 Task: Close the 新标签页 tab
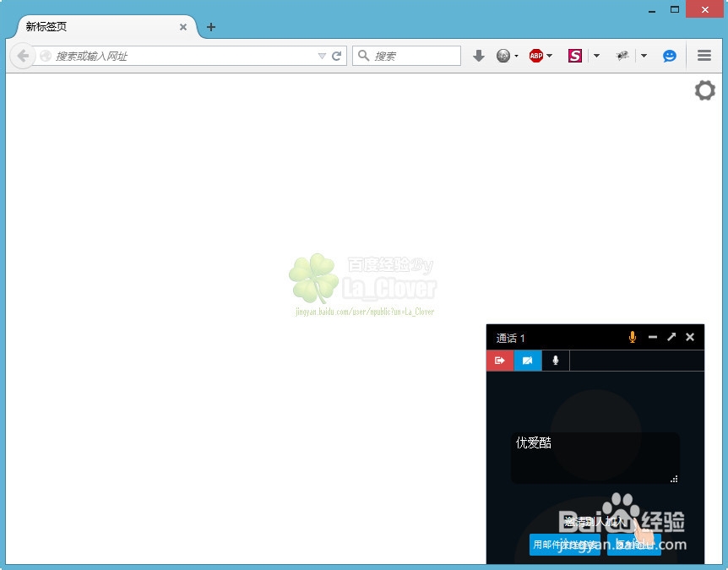183,27
